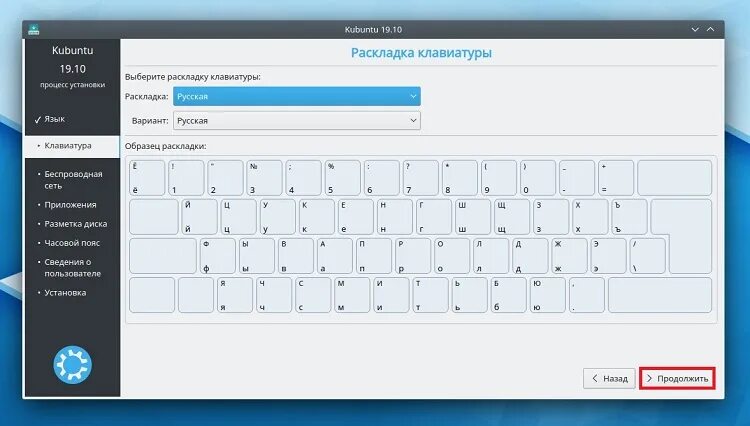Click the Kubuntu gear logo
The width and height of the screenshot is (750, 426).
click(x=72, y=365)
